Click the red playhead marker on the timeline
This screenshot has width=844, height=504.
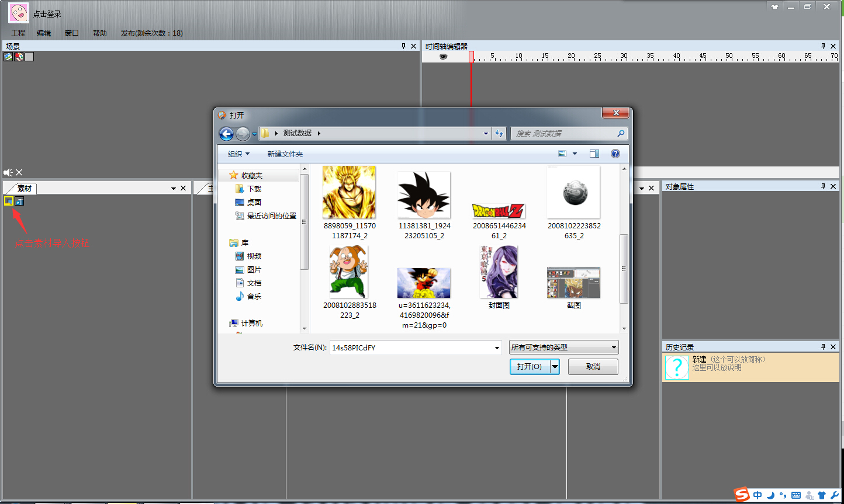pos(471,57)
